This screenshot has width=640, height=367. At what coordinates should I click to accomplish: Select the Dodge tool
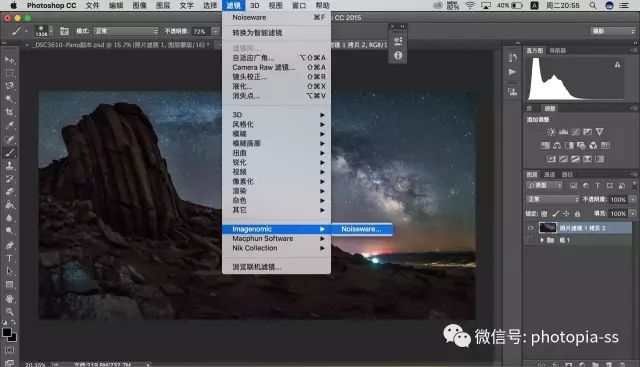(9, 231)
